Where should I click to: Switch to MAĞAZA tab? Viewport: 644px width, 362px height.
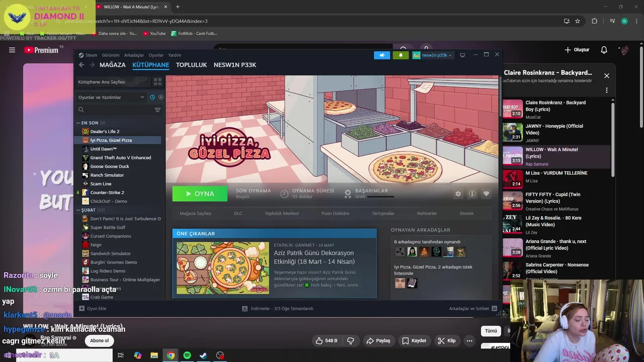(113, 65)
